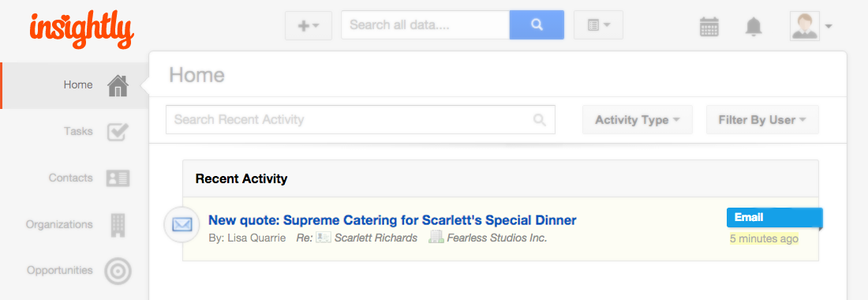Viewport: 868px width, 300px height.
Task: Open Tasks checkbox icon in sidebar
Action: pos(118,132)
